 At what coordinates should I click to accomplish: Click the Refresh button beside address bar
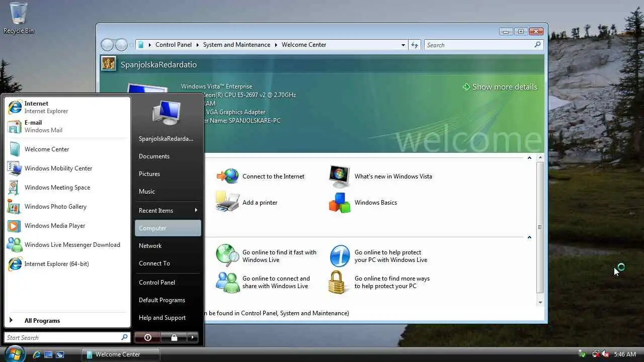pos(414,45)
